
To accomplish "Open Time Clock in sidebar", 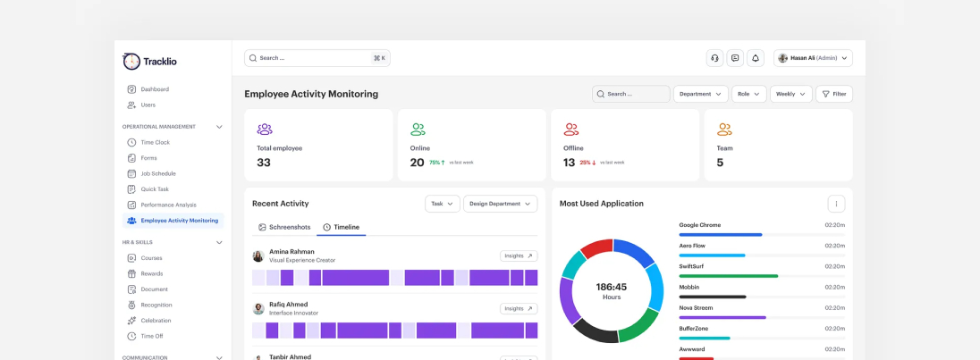I will 155,142.
